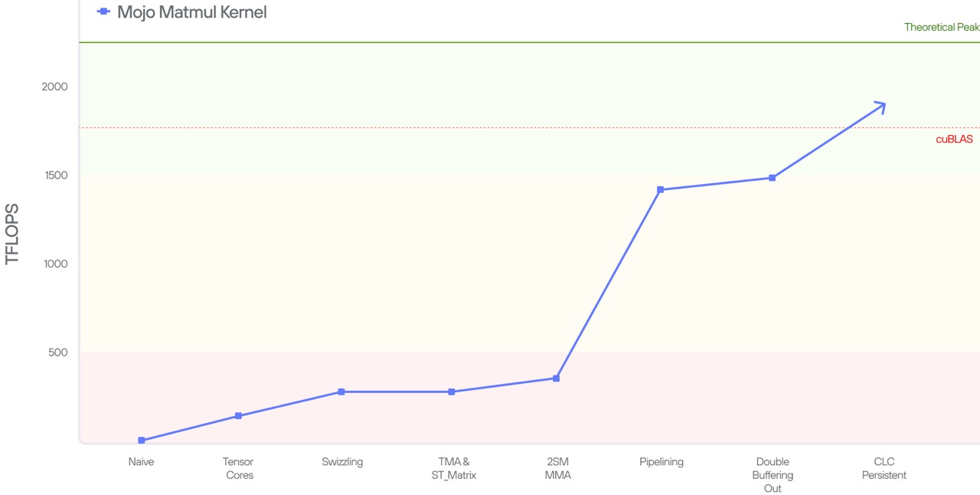Select the Naive data point marker
Screen dimensions: 980x495
tap(142, 441)
